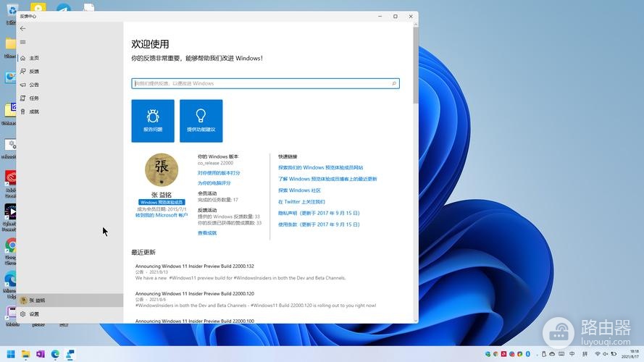The image size is (644, 362).
Task: Minimize the Feedback Hub window
Action: tap(380, 17)
